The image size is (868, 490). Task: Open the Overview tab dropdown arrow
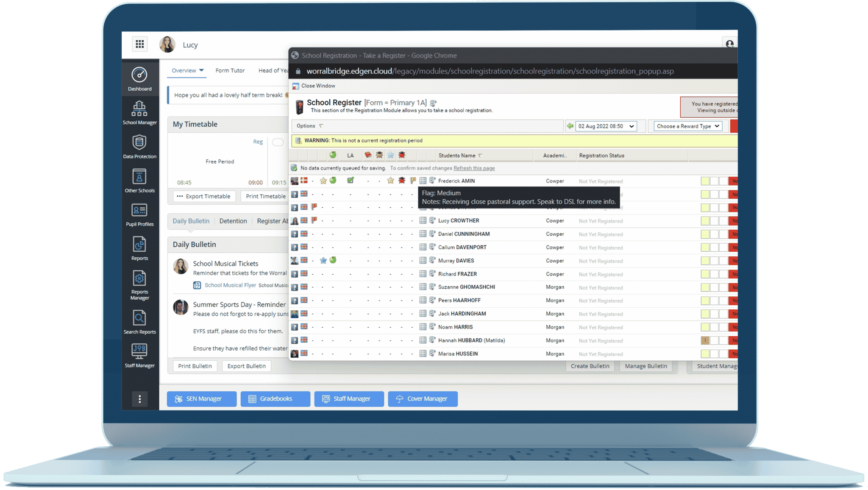click(201, 70)
